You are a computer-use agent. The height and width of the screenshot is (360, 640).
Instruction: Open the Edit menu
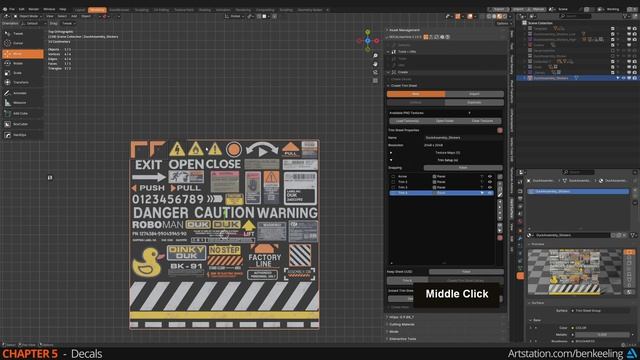pos(21,9)
